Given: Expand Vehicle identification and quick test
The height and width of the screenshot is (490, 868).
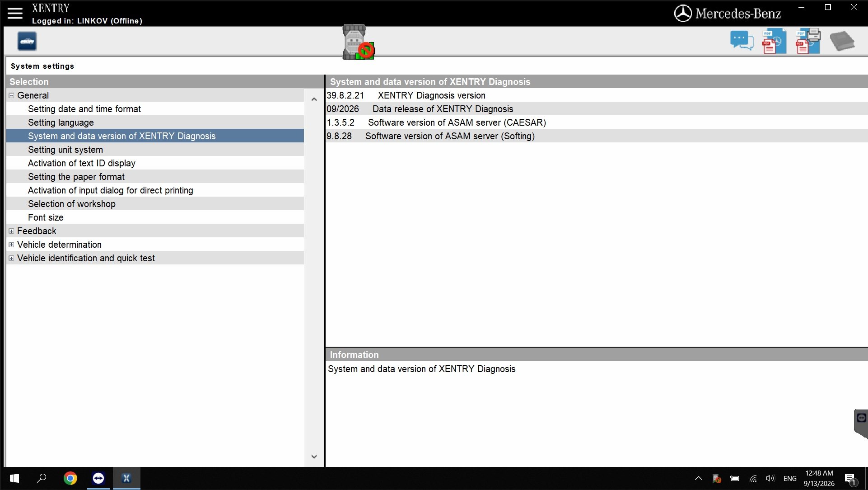Looking at the screenshot, I should pos(11,258).
